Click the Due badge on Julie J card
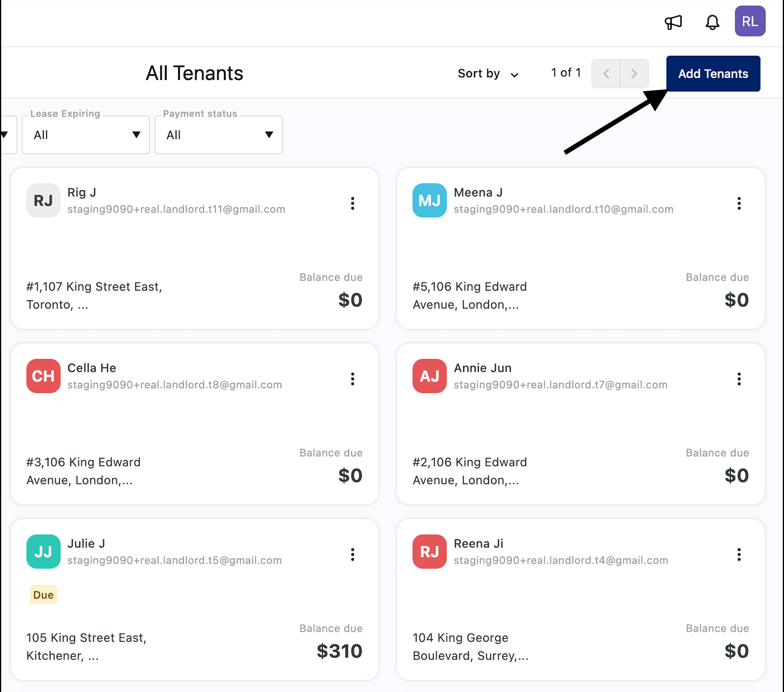Viewport: 784px width, 692px height. pyautogui.click(x=43, y=595)
